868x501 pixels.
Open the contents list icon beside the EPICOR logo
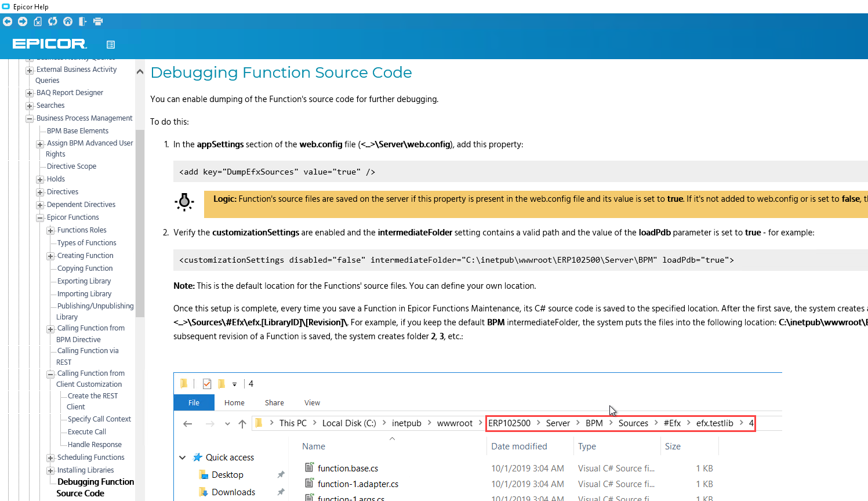pos(110,44)
